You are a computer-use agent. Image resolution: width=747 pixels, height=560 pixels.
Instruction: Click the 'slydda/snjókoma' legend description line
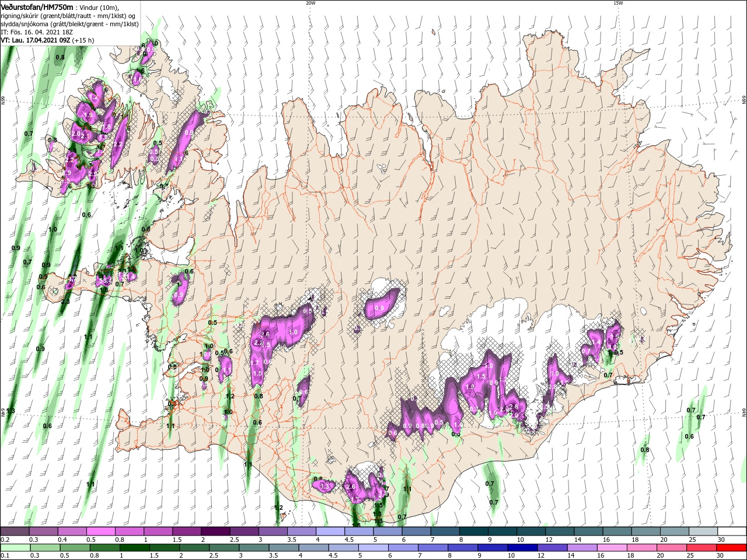tap(69, 24)
